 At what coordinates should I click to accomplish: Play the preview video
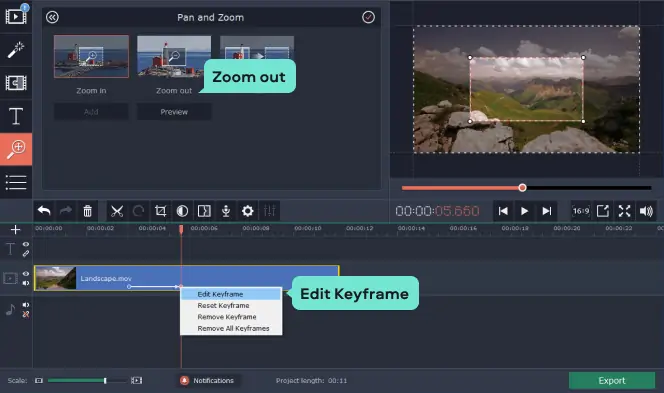[x=525, y=211]
